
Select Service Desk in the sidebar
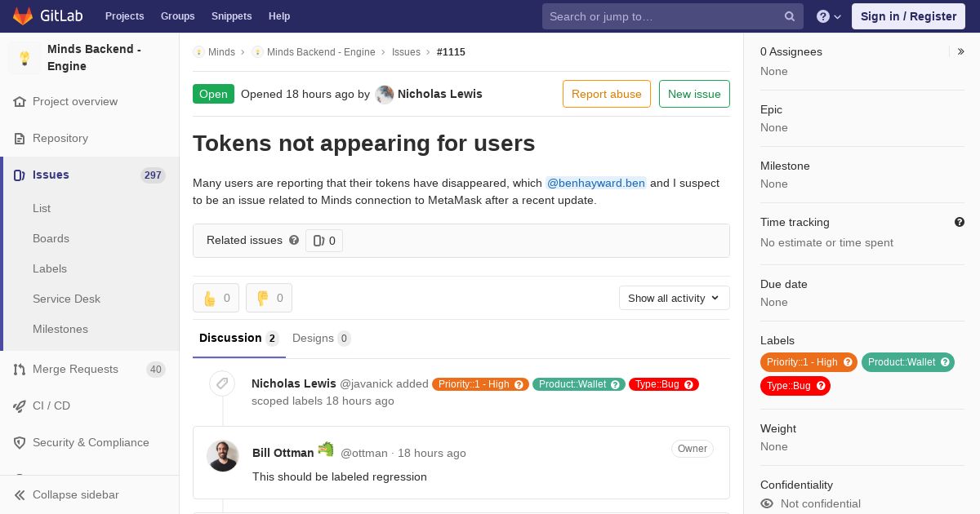click(66, 299)
